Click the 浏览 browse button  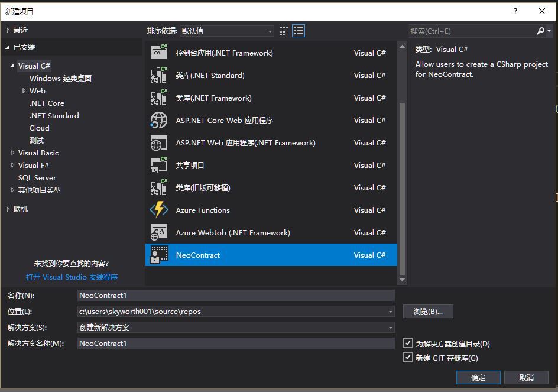(428, 312)
